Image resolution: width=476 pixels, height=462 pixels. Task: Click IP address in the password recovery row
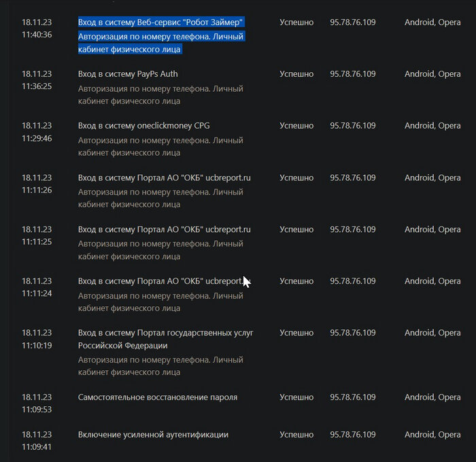point(353,397)
